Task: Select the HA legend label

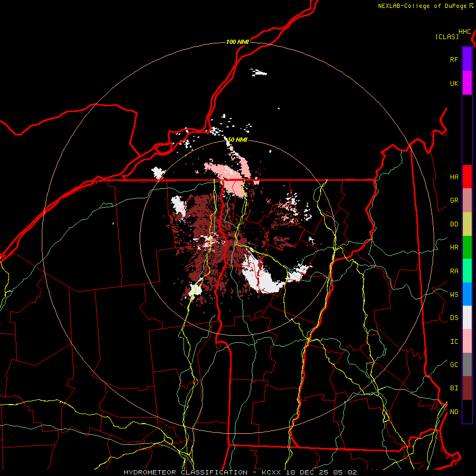Action: [454, 177]
